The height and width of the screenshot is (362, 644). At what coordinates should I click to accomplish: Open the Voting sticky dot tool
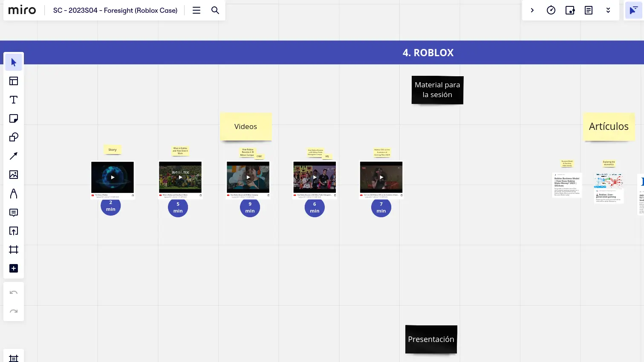point(570,10)
